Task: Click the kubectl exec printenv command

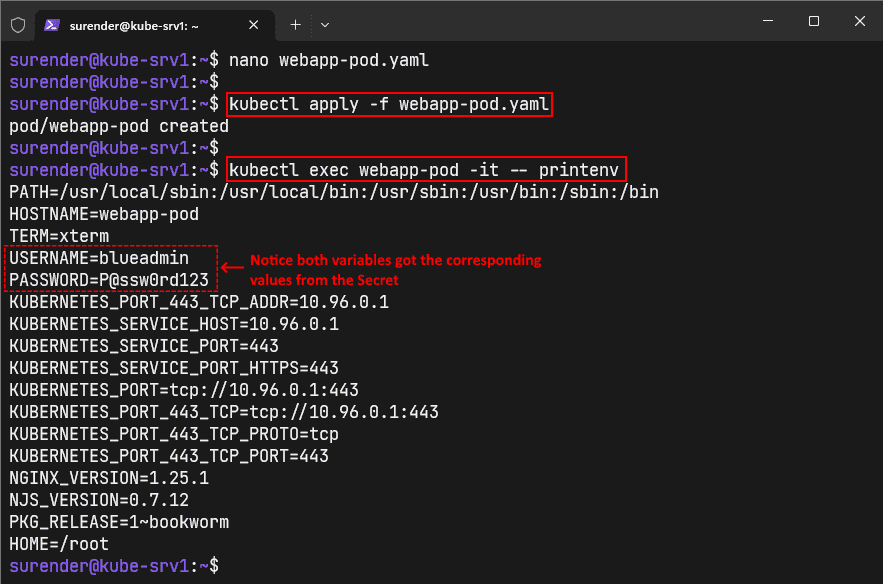Action: (x=420, y=169)
